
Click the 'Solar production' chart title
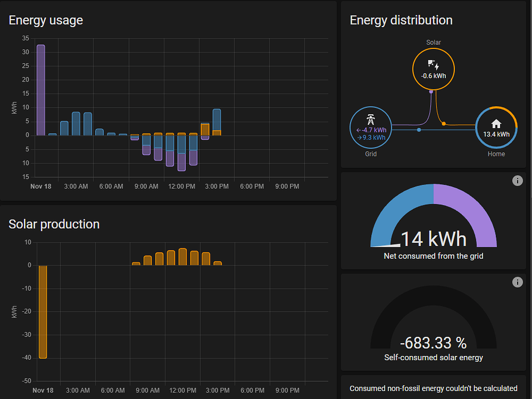54,224
